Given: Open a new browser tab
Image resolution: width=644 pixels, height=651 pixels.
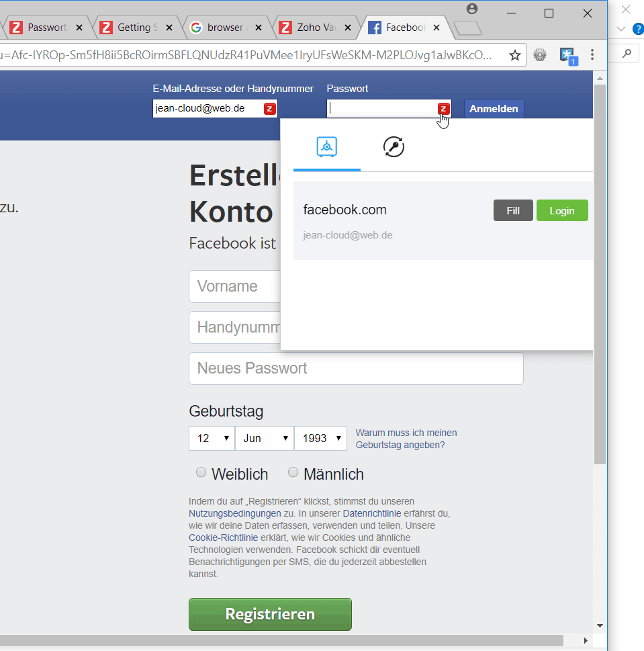Looking at the screenshot, I should (467, 28).
